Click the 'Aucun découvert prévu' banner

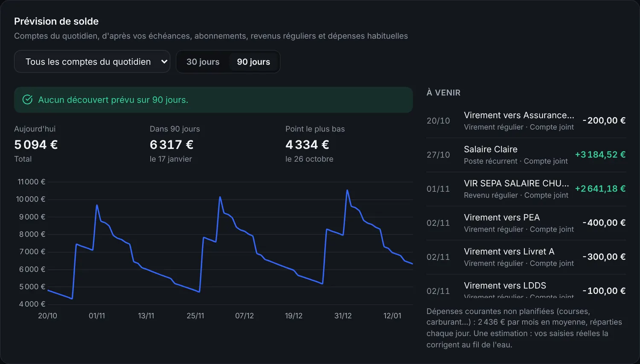213,100
